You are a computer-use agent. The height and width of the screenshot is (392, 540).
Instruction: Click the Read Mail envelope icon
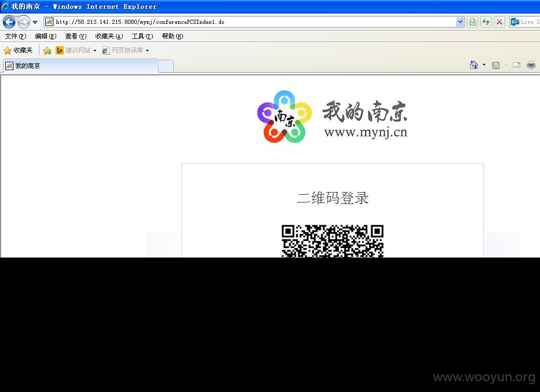(517, 65)
